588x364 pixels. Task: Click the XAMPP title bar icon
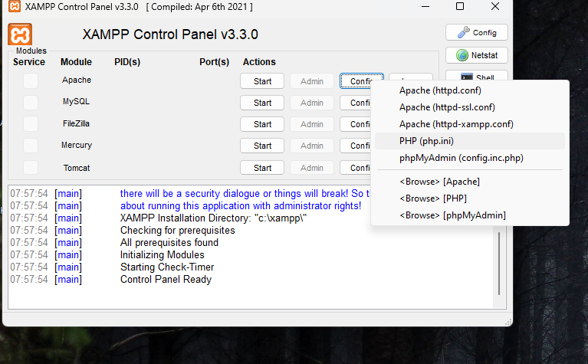[x=15, y=6]
